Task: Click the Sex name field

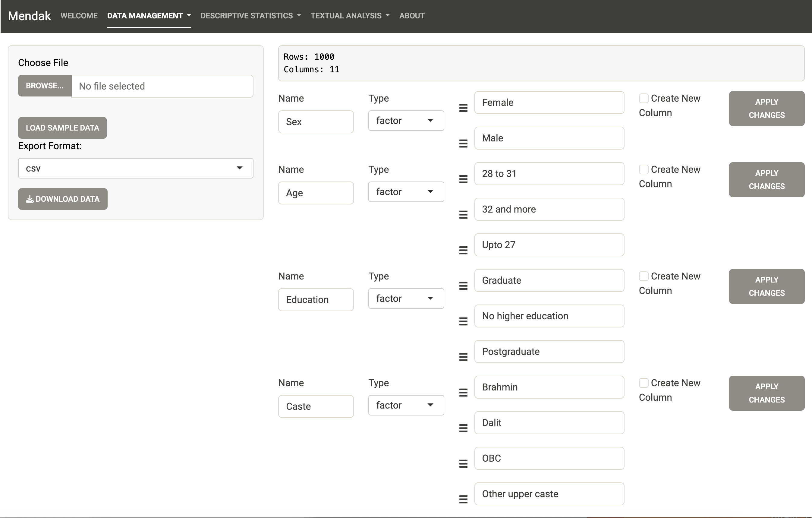Action: (316, 122)
